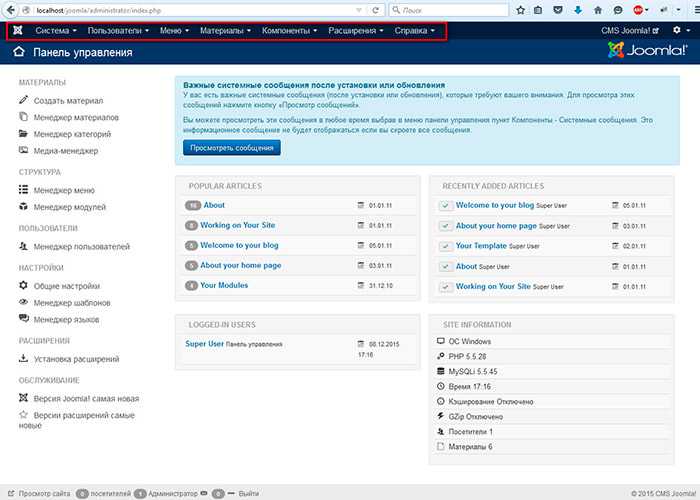Click calendar icon beside date 31.12.10
700x500 pixels.
coord(361,285)
